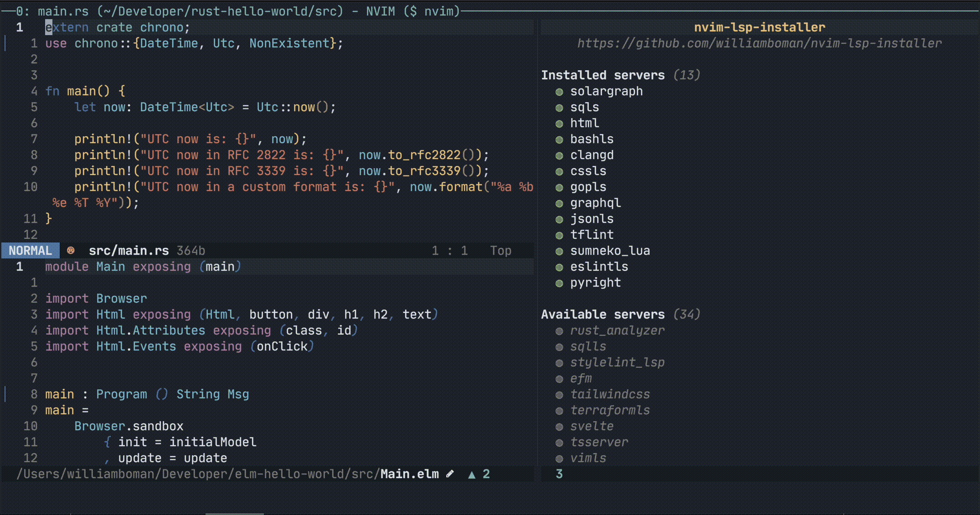The height and width of the screenshot is (515, 980).
Task: Click the window title main.rs NVIM
Action: tap(237, 11)
